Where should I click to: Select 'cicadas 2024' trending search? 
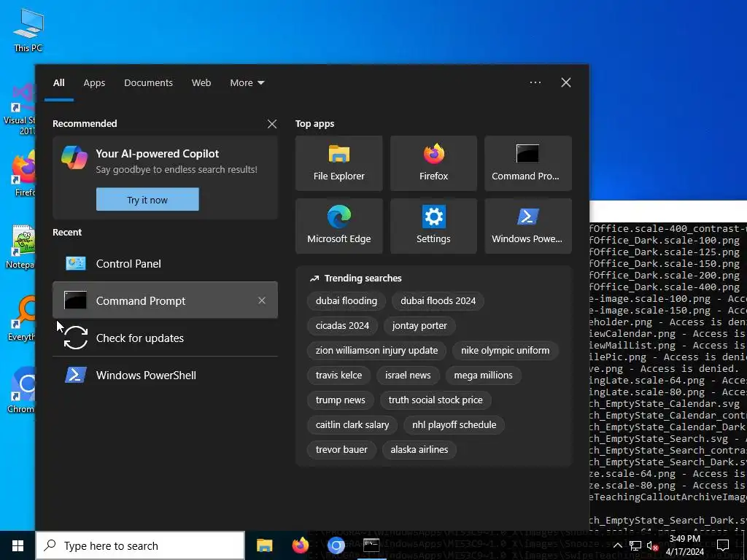tap(342, 325)
